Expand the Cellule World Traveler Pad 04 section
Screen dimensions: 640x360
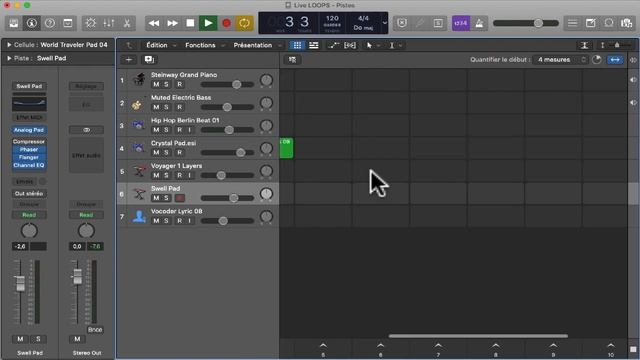point(9,45)
